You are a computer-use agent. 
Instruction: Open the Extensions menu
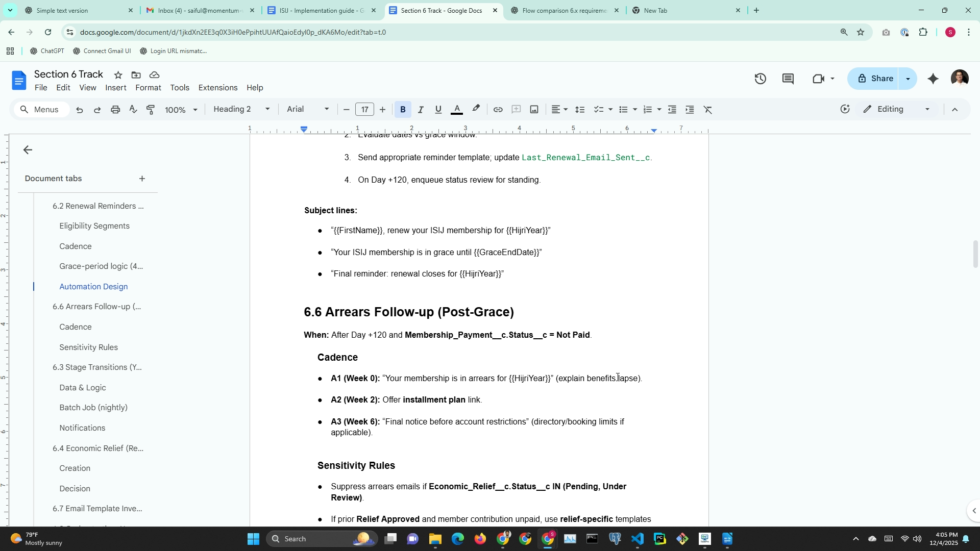(x=217, y=88)
